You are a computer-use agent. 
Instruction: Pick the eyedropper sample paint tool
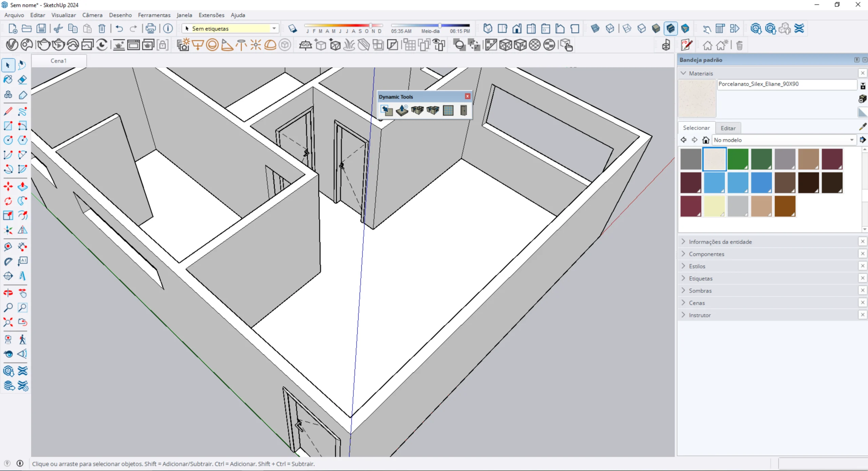(x=863, y=127)
